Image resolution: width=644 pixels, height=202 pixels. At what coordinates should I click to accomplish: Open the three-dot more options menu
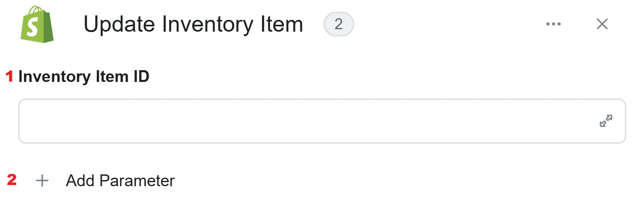click(553, 24)
